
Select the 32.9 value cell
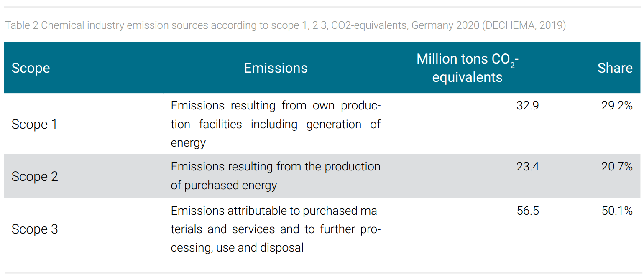coord(528,106)
